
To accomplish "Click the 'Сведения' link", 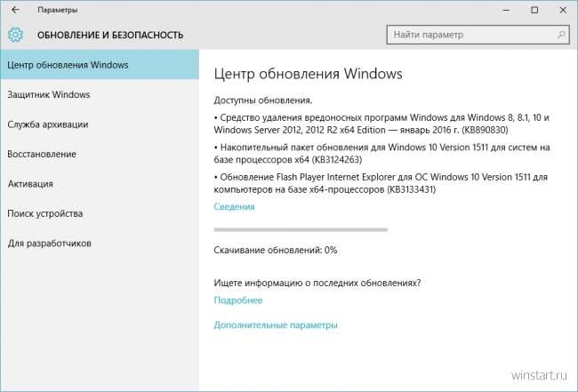I will (234, 207).
